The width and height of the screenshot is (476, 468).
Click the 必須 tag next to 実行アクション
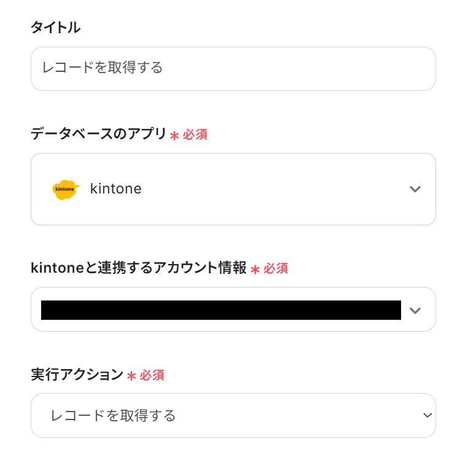coord(152,375)
